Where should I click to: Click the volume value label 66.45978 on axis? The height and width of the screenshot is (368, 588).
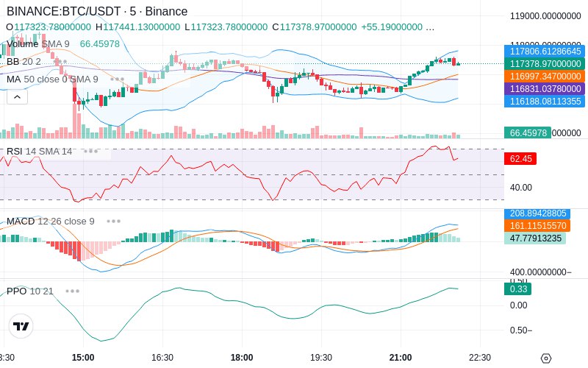528,132
